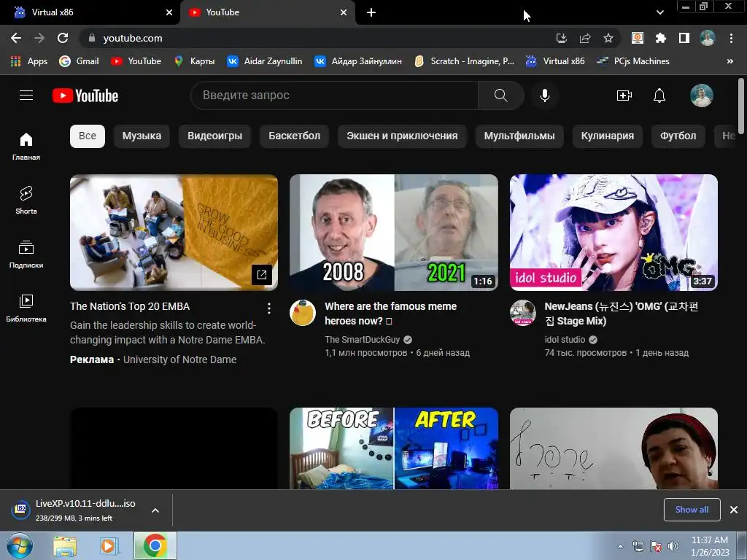Open the Before After room video thumbnail
Image resolution: width=747 pixels, height=560 pixels.
(394, 448)
